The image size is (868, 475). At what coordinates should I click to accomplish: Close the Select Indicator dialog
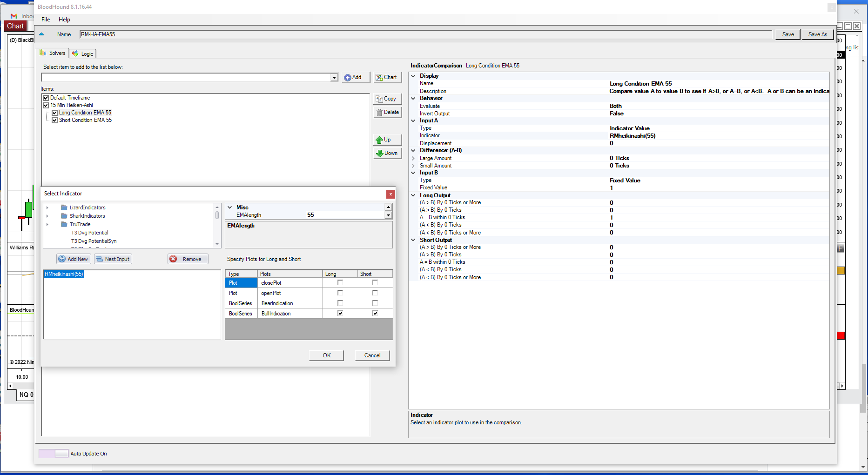(x=390, y=194)
